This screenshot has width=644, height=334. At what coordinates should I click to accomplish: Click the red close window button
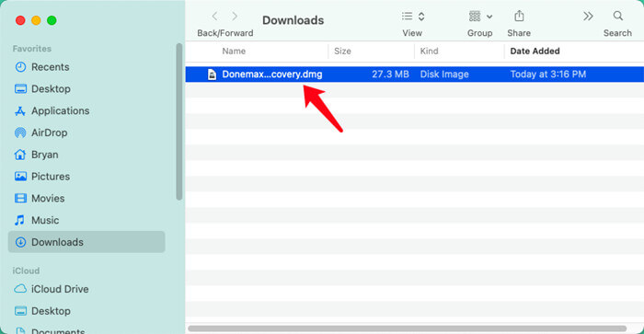tap(20, 20)
